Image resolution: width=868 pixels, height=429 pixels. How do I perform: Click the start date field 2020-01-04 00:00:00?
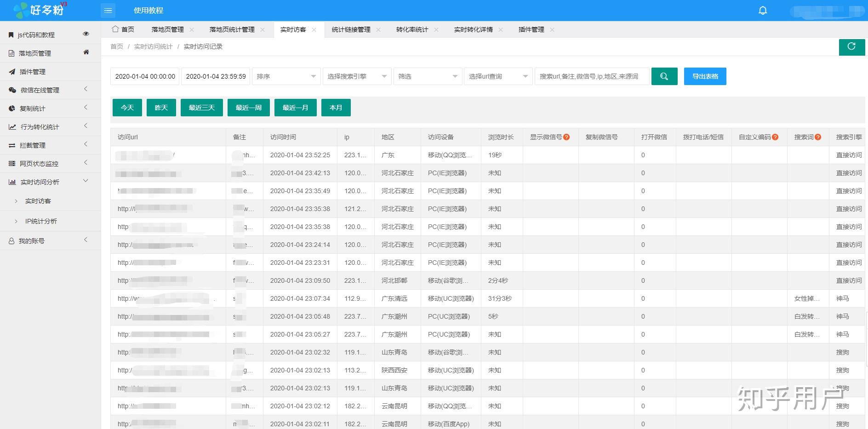click(145, 76)
